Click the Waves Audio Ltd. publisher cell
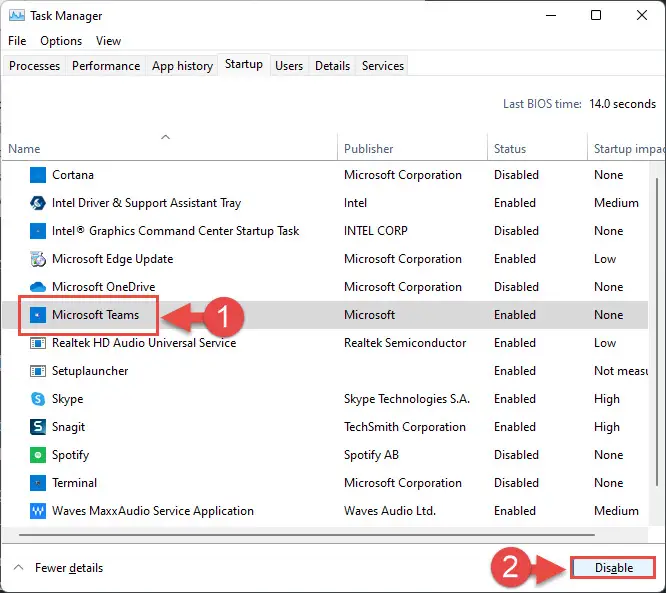Screen dimensions: 666x593 coord(390,511)
